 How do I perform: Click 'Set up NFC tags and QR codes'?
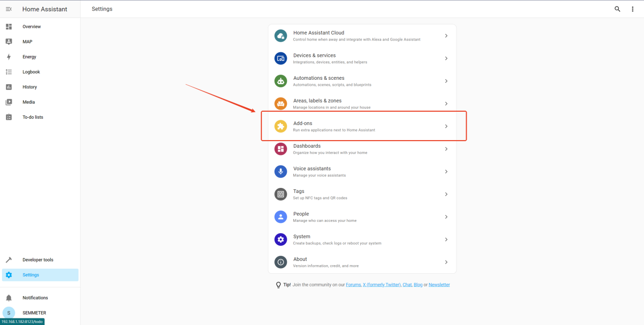click(320, 198)
